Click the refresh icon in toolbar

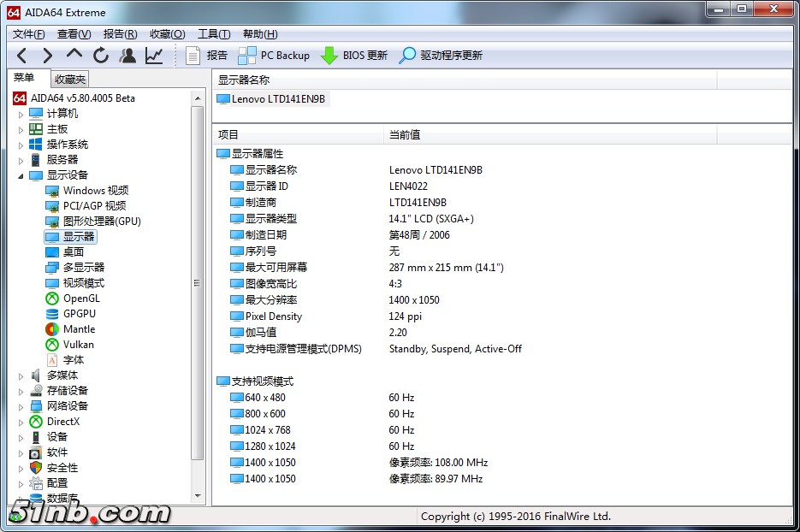point(101,56)
